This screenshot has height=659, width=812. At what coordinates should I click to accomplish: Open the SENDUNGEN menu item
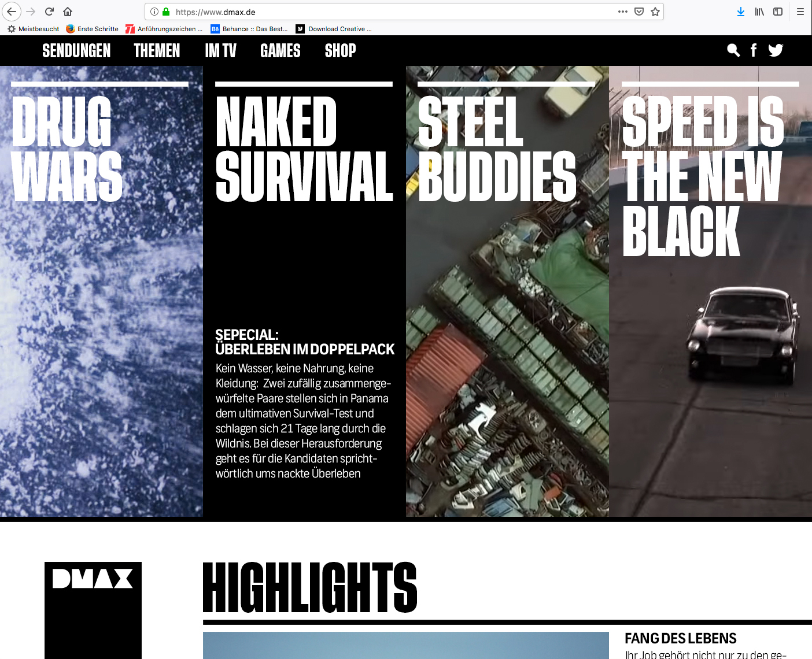click(x=76, y=51)
